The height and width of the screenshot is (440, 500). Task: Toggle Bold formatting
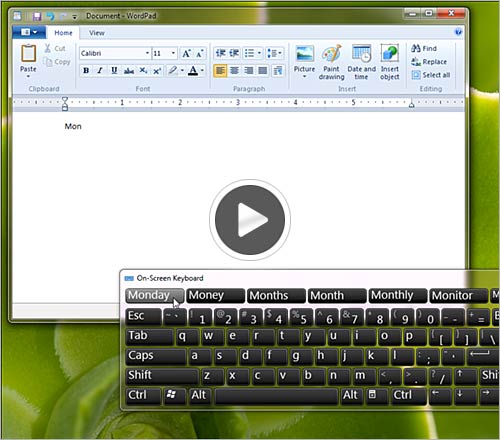point(86,71)
